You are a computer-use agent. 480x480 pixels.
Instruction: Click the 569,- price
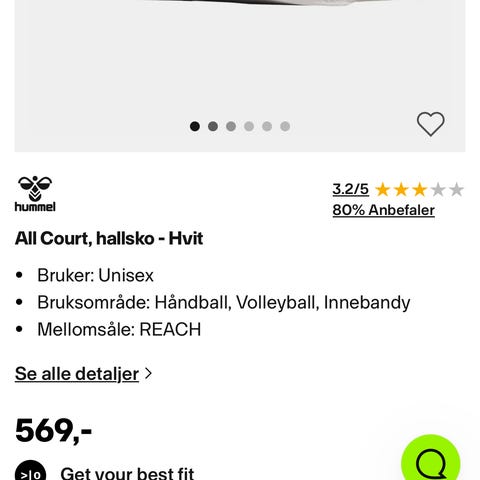click(x=53, y=431)
